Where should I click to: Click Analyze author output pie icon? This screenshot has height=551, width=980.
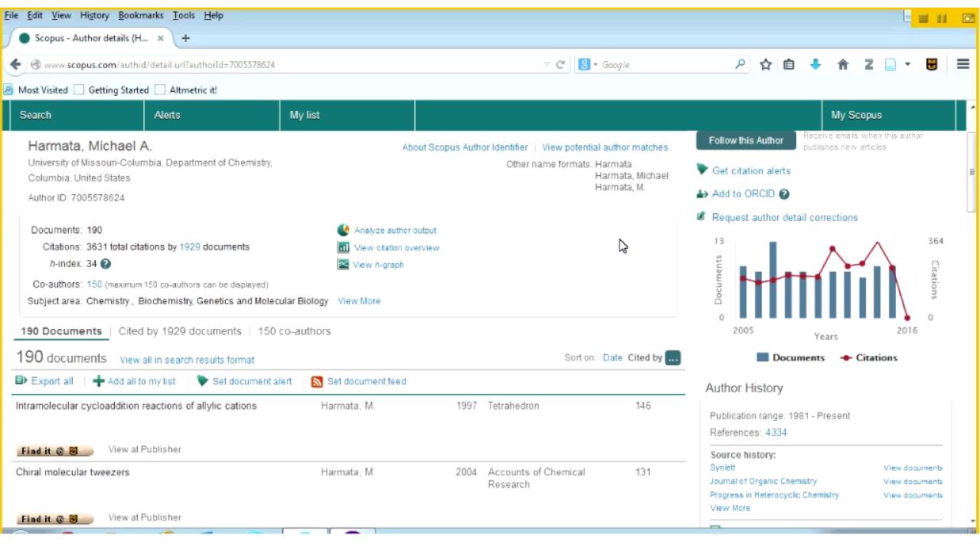point(343,230)
